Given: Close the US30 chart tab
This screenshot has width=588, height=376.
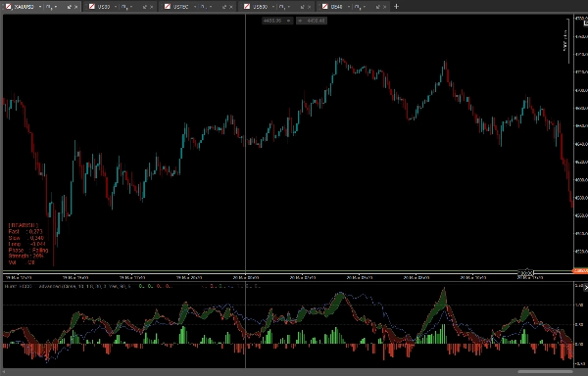Looking at the screenshot, I should (x=152, y=7).
